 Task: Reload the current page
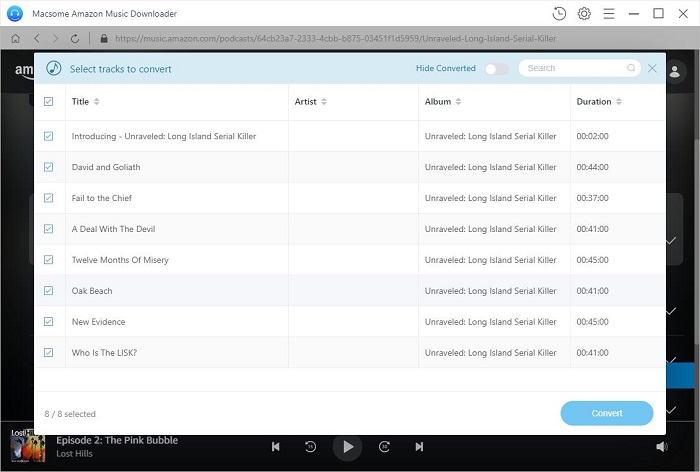(75, 38)
